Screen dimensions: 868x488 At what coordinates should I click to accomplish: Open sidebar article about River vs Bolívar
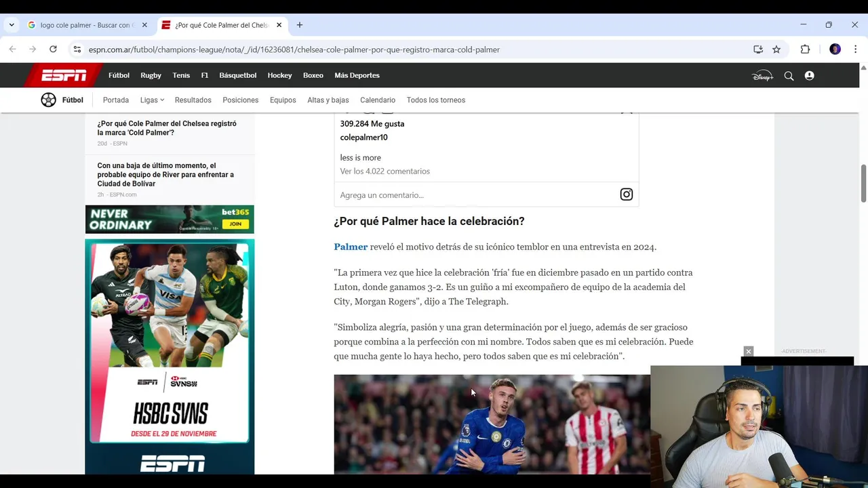point(165,174)
